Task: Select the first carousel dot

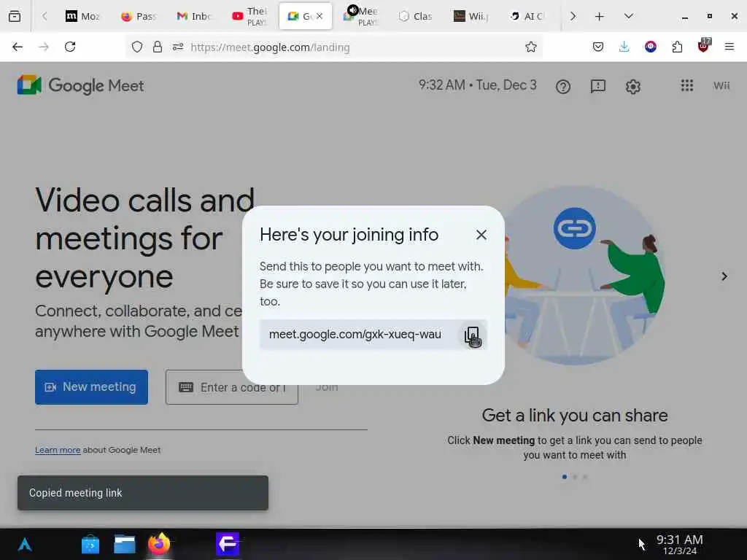Action: pos(565,477)
